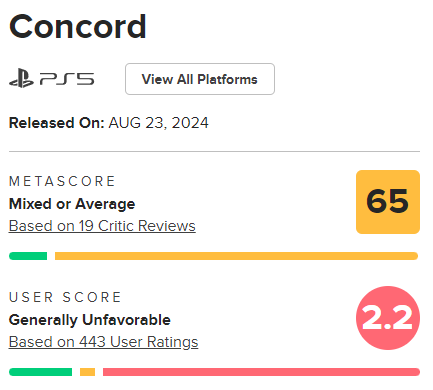Viewport: 433px width, 390px height.
Task: Select green positive segment of critic bar
Action: tap(28, 256)
